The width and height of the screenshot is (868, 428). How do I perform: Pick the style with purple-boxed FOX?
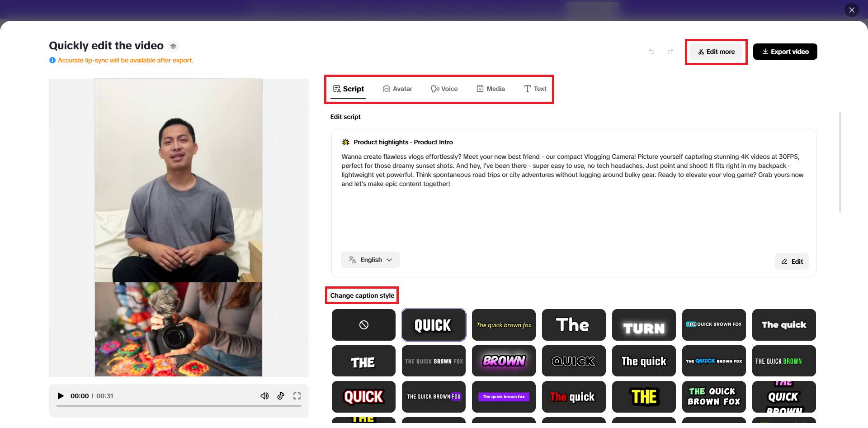pos(434,397)
